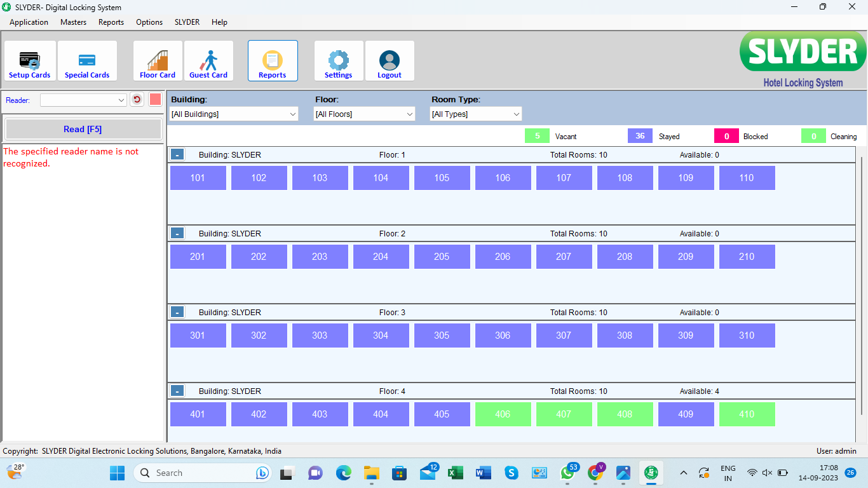Image resolution: width=868 pixels, height=488 pixels.
Task: Click the reader not recognized error text
Action: 71,158
